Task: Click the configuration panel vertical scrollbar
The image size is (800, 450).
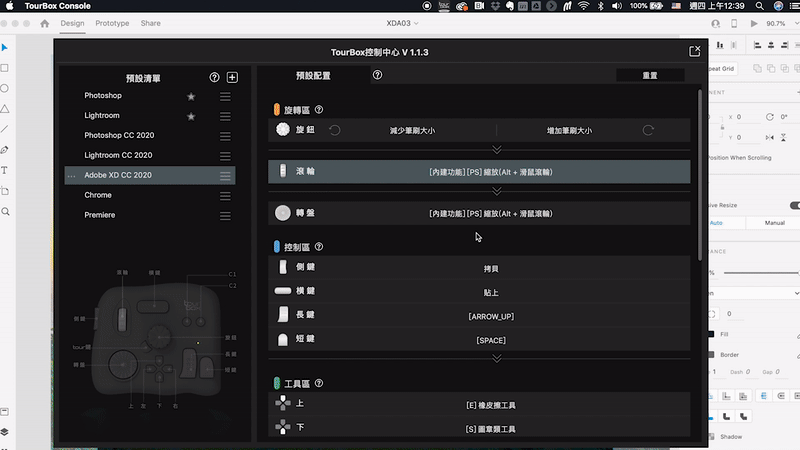Action: (x=699, y=175)
